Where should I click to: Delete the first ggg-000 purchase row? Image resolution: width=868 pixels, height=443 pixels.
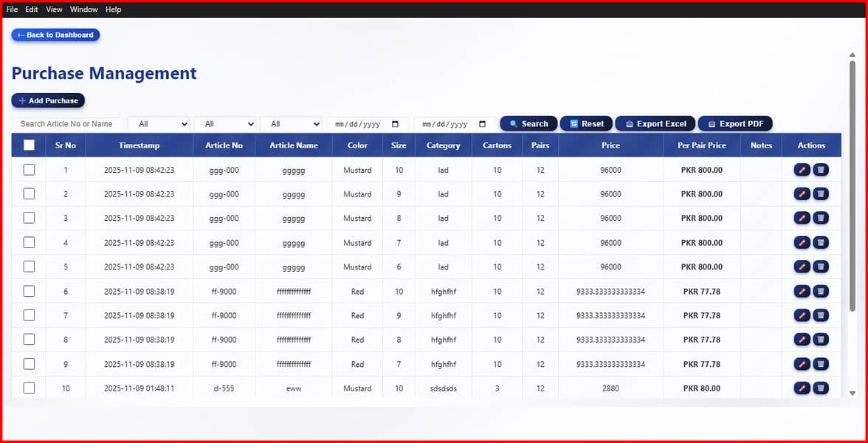click(x=821, y=169)
